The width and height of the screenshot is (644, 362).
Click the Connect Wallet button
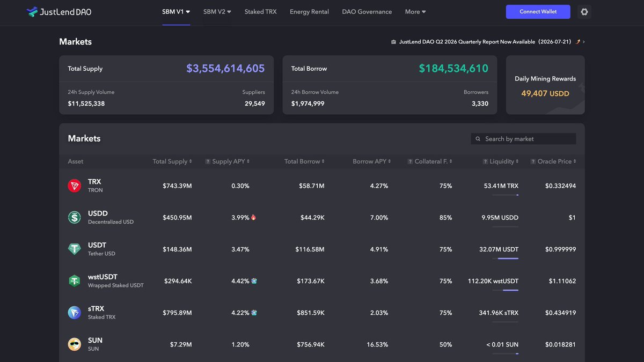(x=538, y=12)
